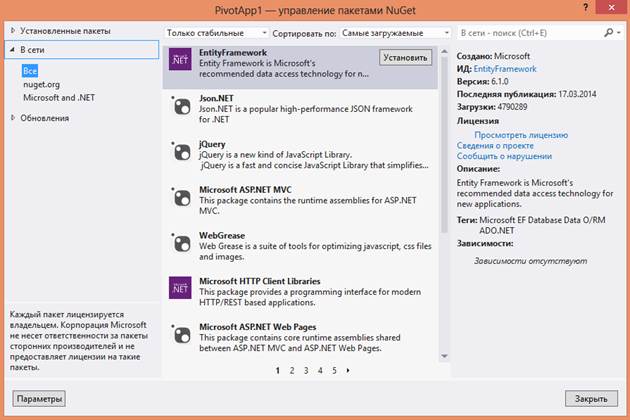
Task: Click the Закрыть button
Action: [591, 399]
